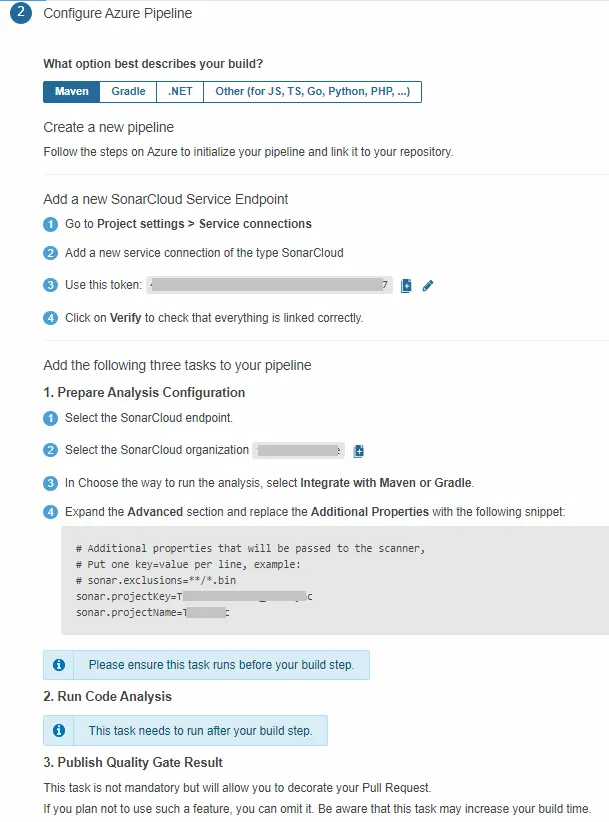609x822 pixels.
Task: Click number 2 badge beside 'Select the SonarCloud organization'
Action: pyautogui.click(x=51, y=451)
